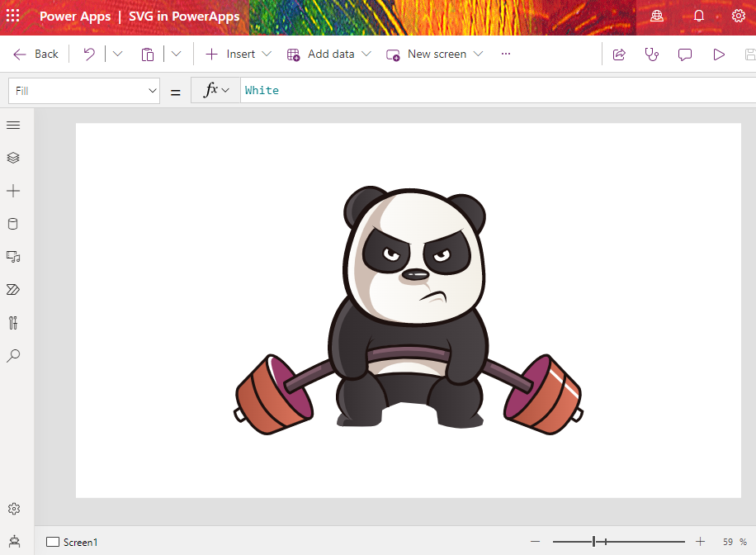Screen dimensions: 756x555
Task: Preview the app with Play icon
Action: point(719,54)
